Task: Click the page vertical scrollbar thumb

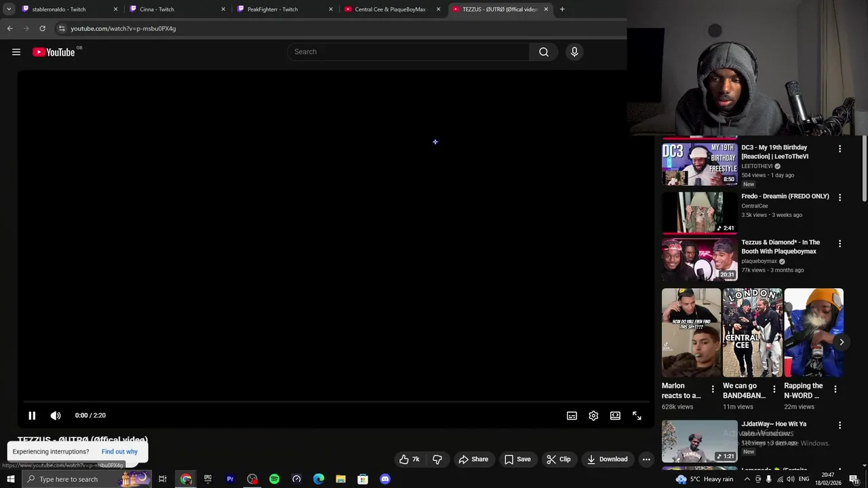Action: tap(864, 169)
